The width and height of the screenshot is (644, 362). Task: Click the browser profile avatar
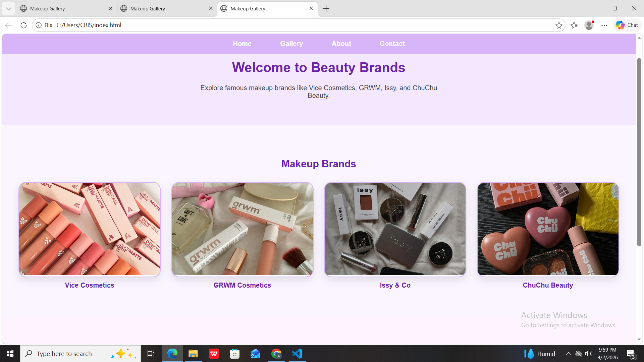coord(589,25)
